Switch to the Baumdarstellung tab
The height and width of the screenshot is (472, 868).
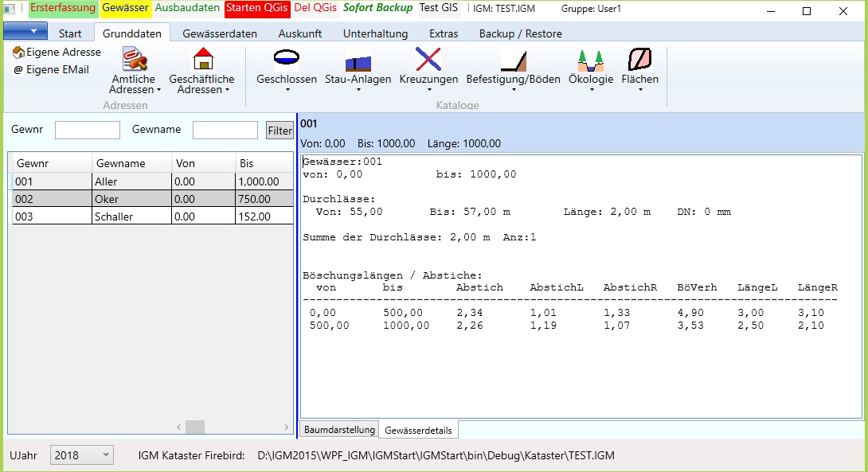pyautogui.click(x=339, y=430)
